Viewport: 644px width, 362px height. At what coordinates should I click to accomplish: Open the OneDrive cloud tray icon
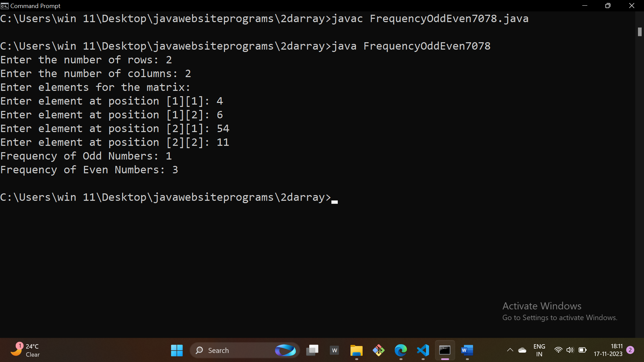pos(522,350)
